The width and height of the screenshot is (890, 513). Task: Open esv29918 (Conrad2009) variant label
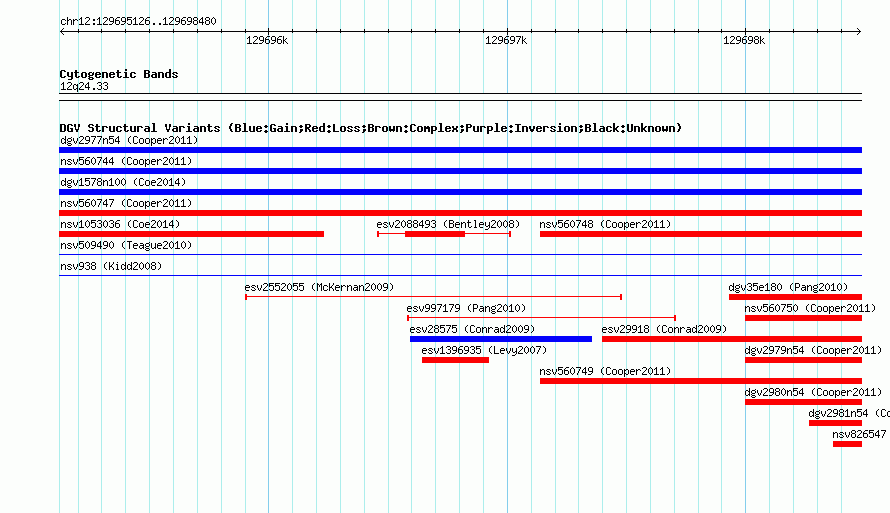point(664,329)
